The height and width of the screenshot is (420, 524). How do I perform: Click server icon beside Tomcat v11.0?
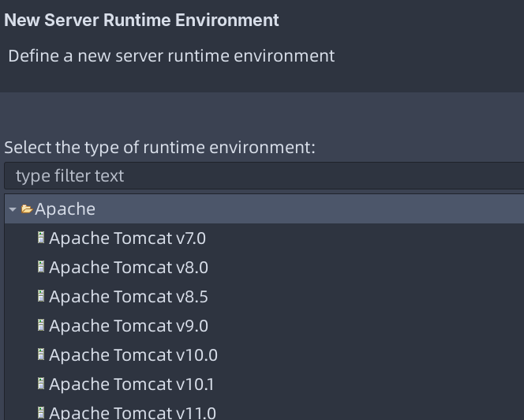coord(41,413)
